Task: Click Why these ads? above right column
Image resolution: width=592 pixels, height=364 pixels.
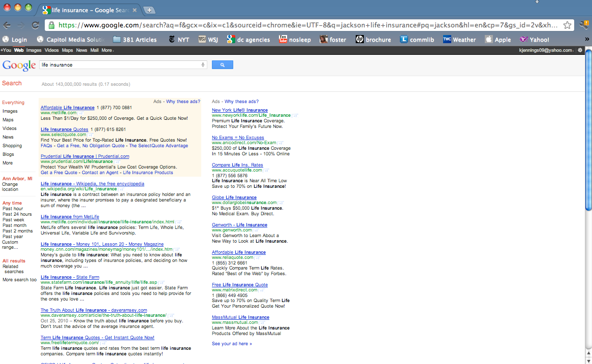Action: 242,102
